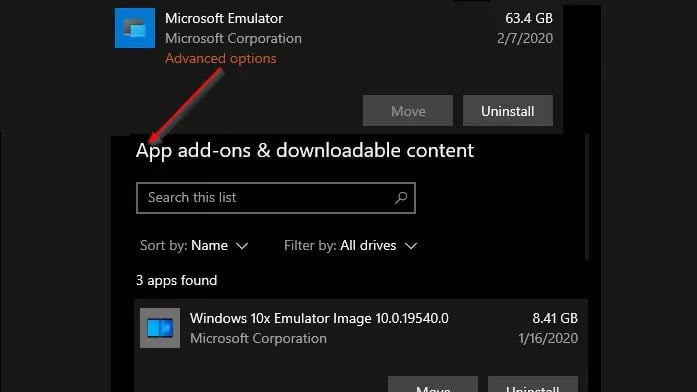Screen dimensions: 697x392
Task: Select Windows 10x Emulator Image 10.0.19540.0 entry
Action: (361, 346)
